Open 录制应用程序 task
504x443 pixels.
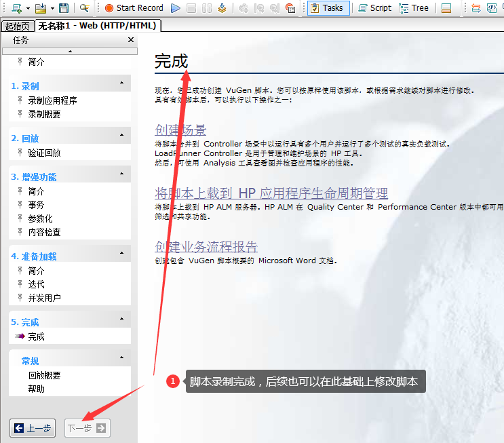tap(52, 100)
